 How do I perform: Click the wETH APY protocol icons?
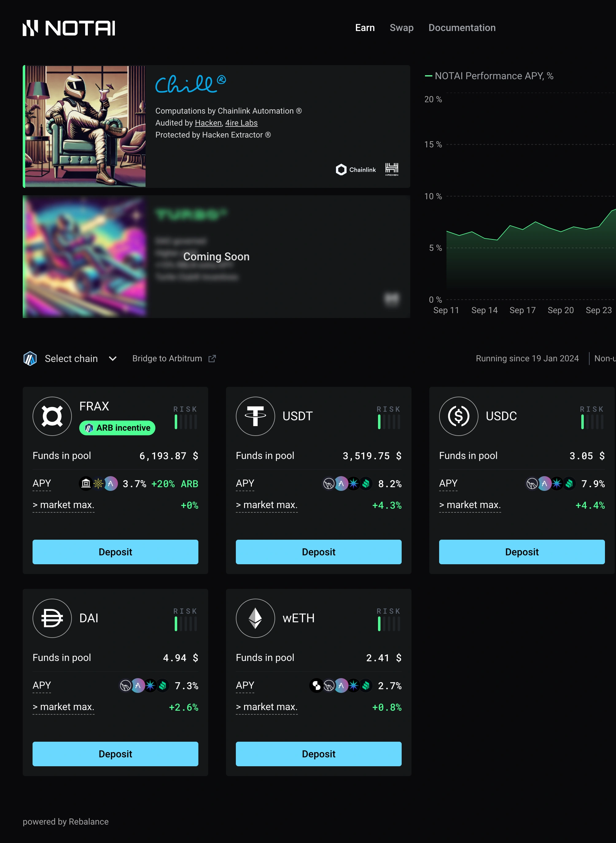tap(341, 686)
